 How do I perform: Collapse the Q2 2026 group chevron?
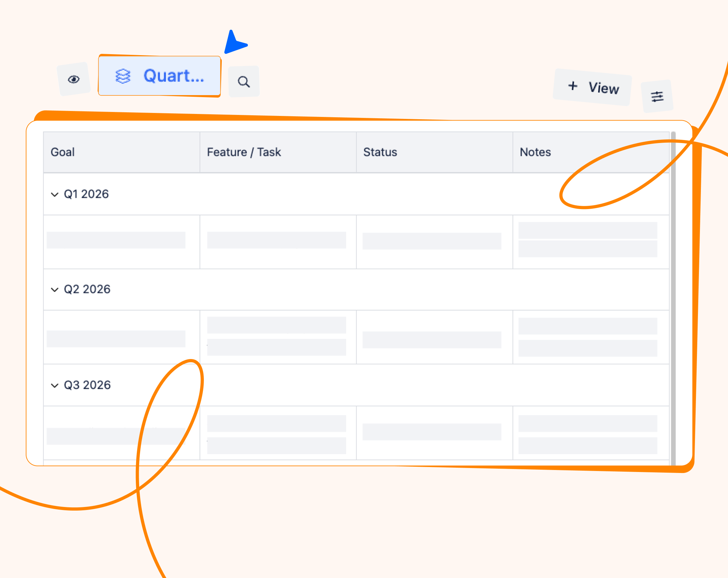point(55,290)
